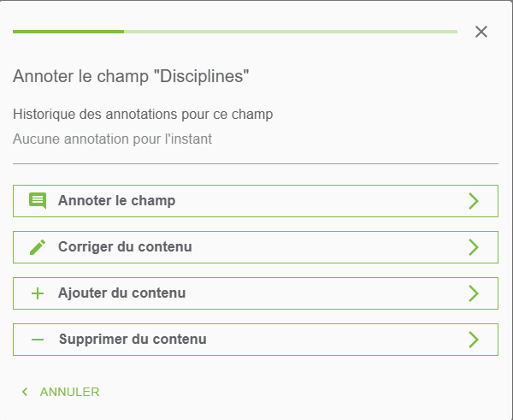This screenshot has height=420, width=513.
Task: Click the green minus icon
Action: click(x=38, y=340)
